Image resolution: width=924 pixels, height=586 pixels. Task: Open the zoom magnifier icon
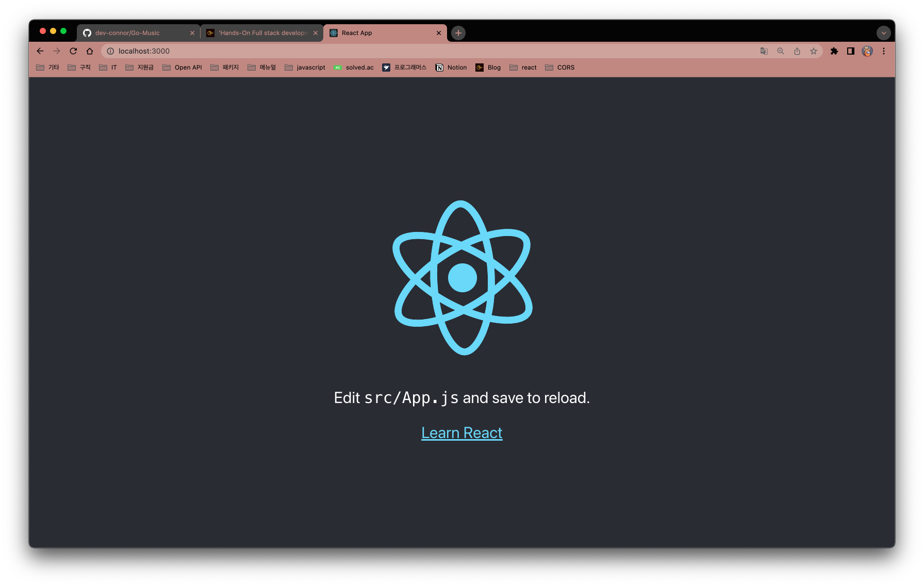(x=781, y=51)
